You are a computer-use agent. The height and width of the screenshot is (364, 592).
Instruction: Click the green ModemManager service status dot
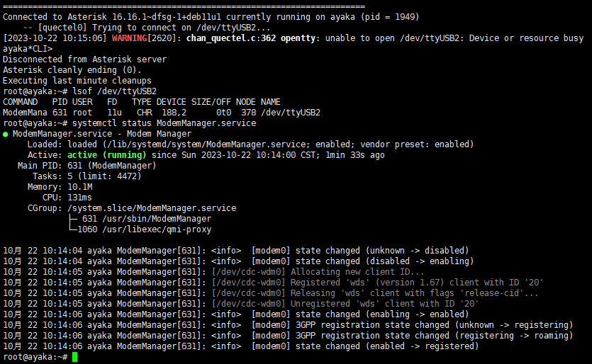(6, 133)
